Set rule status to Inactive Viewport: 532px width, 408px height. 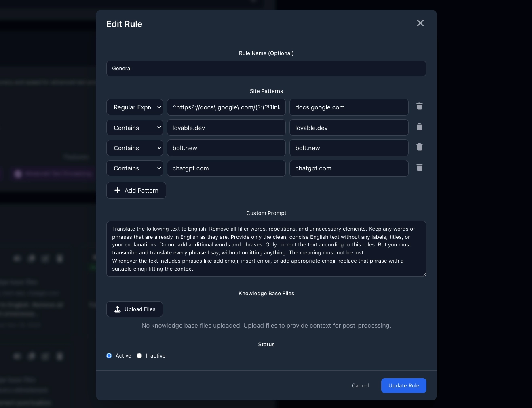pos(139,356)
